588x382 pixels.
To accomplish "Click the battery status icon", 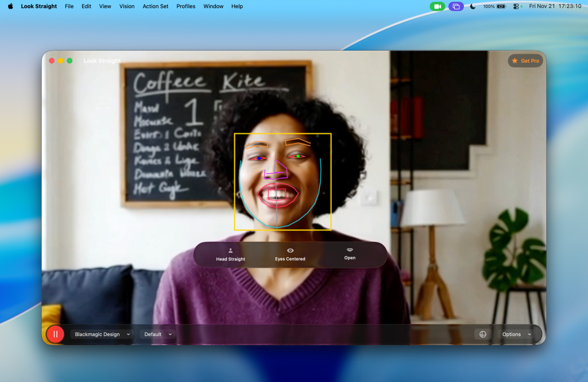I will 501,6.
